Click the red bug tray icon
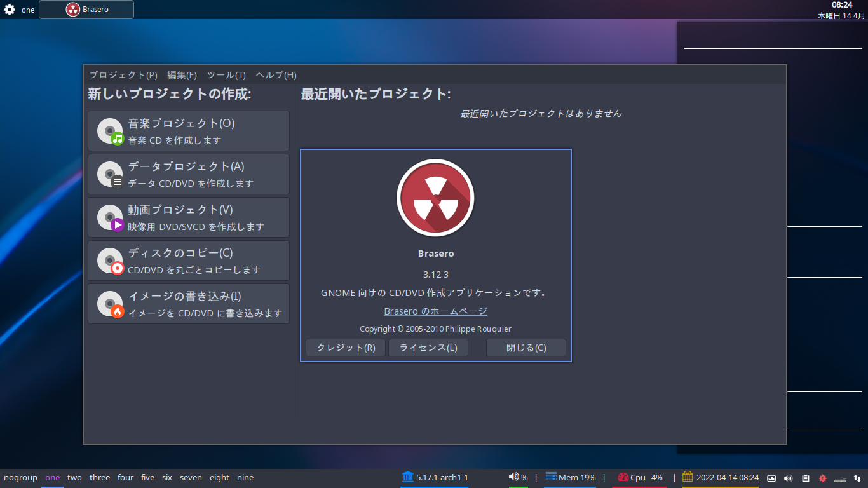 tap(822, 478)
